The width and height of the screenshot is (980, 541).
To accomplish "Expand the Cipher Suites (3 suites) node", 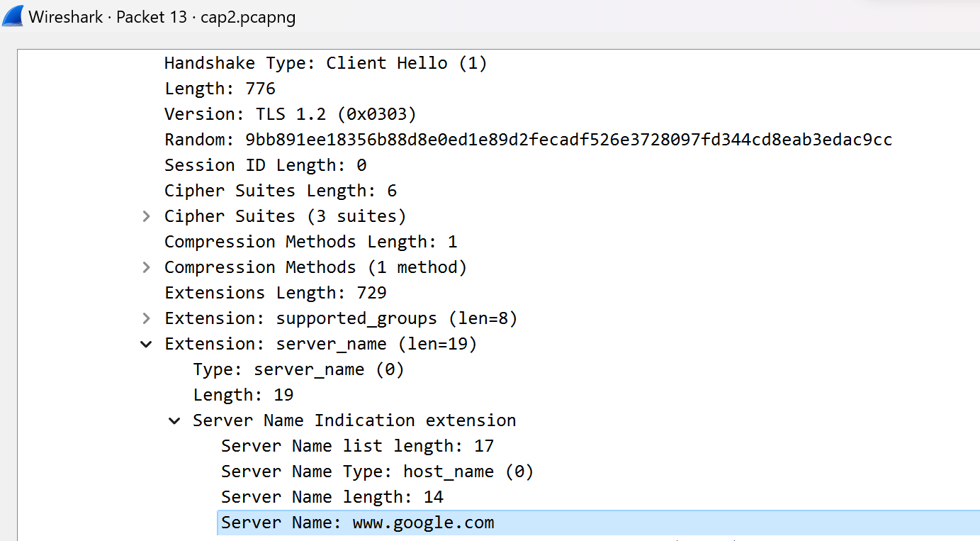I will [x=147, y=216].
